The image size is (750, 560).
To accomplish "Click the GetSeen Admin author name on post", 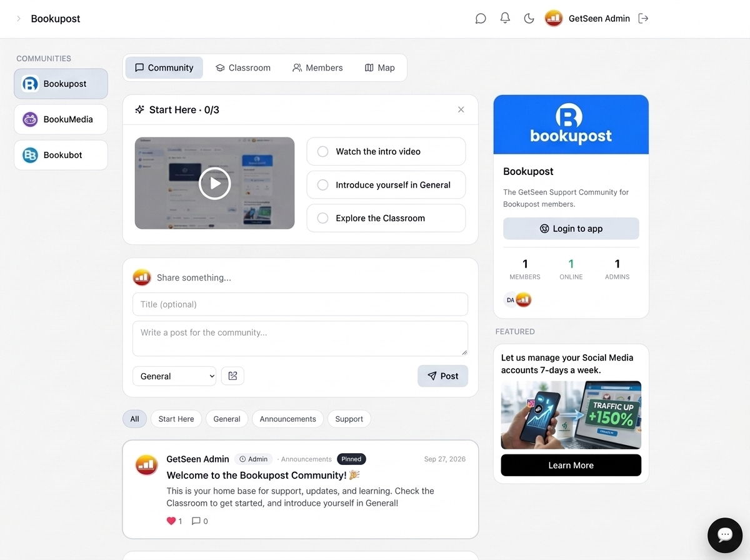I will point(197,459).
